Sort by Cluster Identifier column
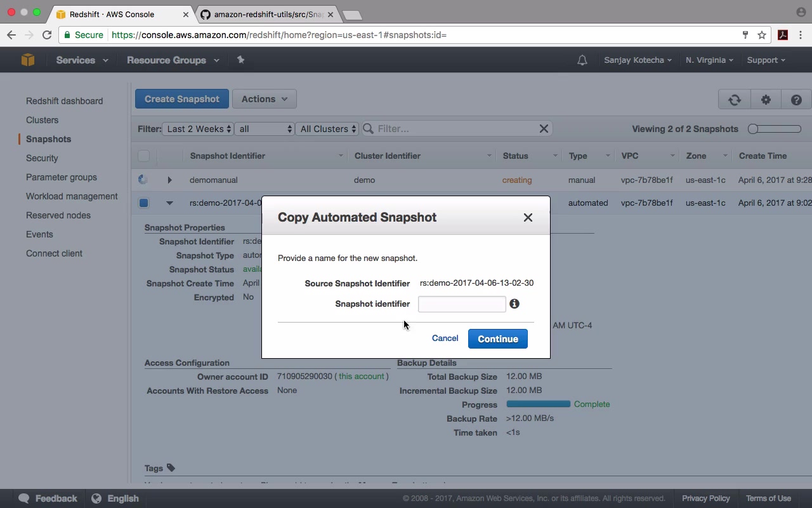Viewport: 812px width, 508px height. point(388,156)
